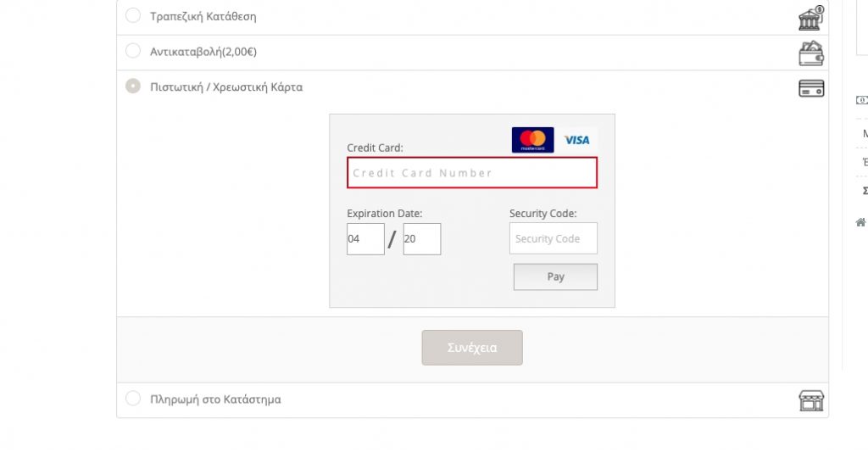This screenshot has height=452, width=868.
Task: Select Αντικαταβολή(2,00€) radio option
Action: [x=133, y=51]
